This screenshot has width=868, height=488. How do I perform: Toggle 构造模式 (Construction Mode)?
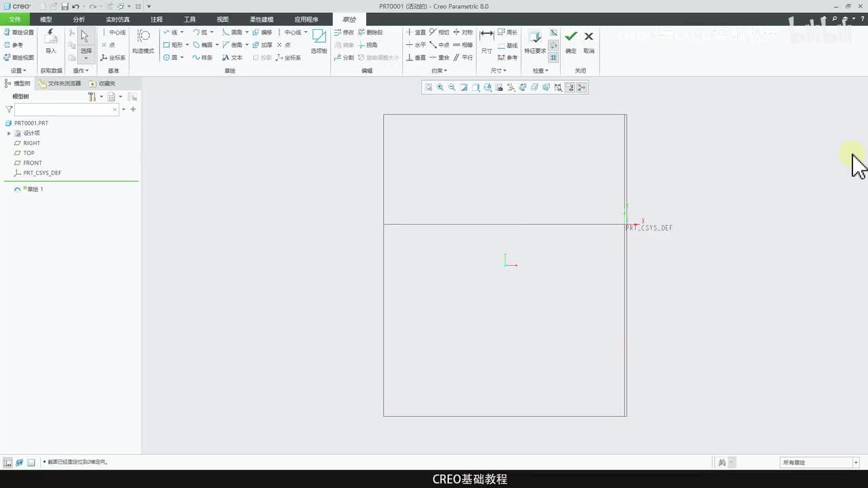(143, 41)
